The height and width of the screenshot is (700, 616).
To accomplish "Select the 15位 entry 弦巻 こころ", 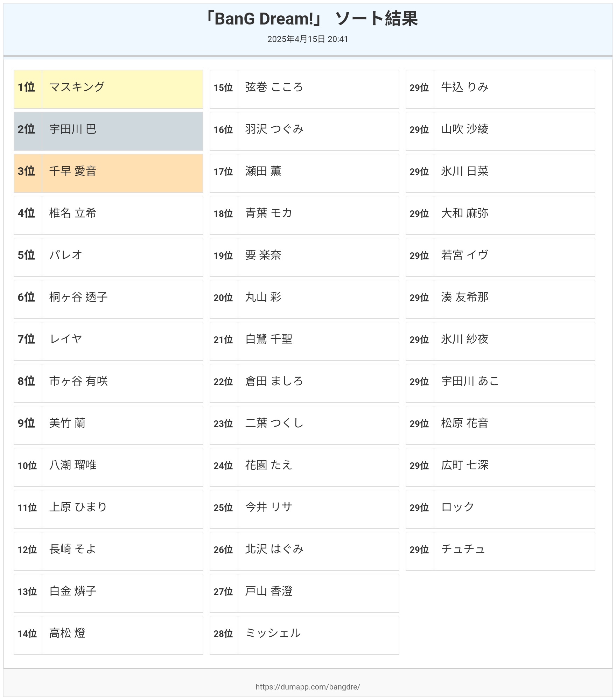I will click(x=304, y=89).
